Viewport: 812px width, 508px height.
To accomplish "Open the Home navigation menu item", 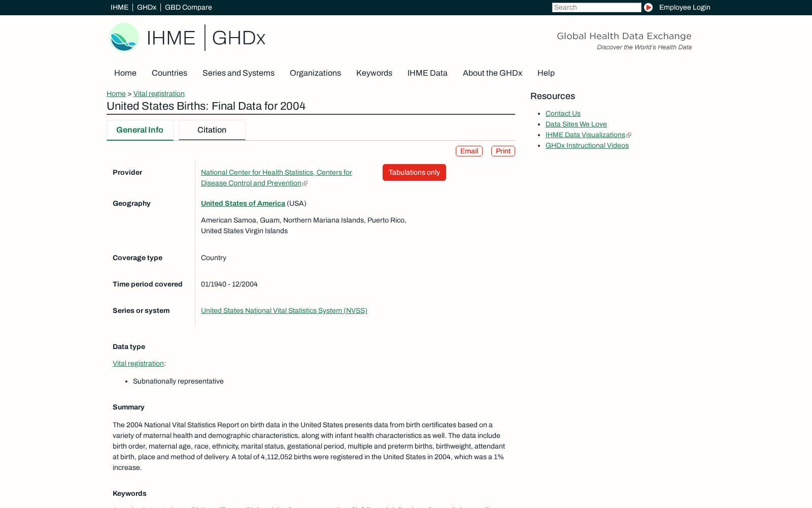I will tap(125, 73).
